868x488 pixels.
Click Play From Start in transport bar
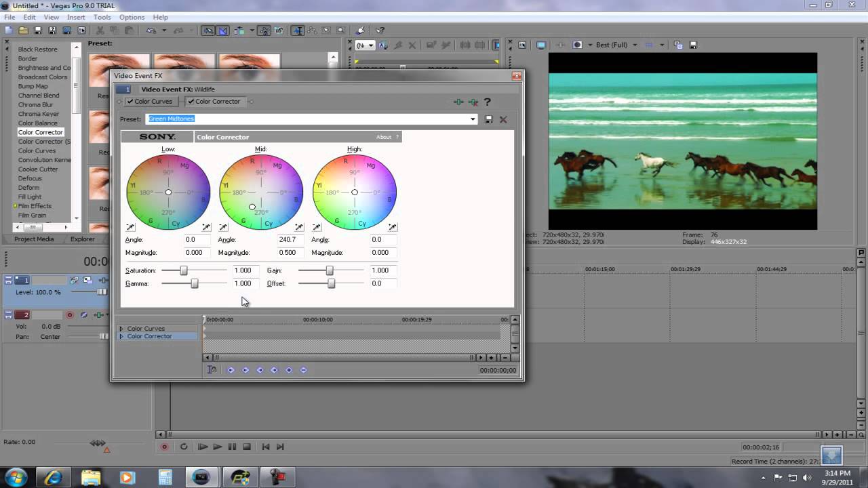[x=202, y=447]
